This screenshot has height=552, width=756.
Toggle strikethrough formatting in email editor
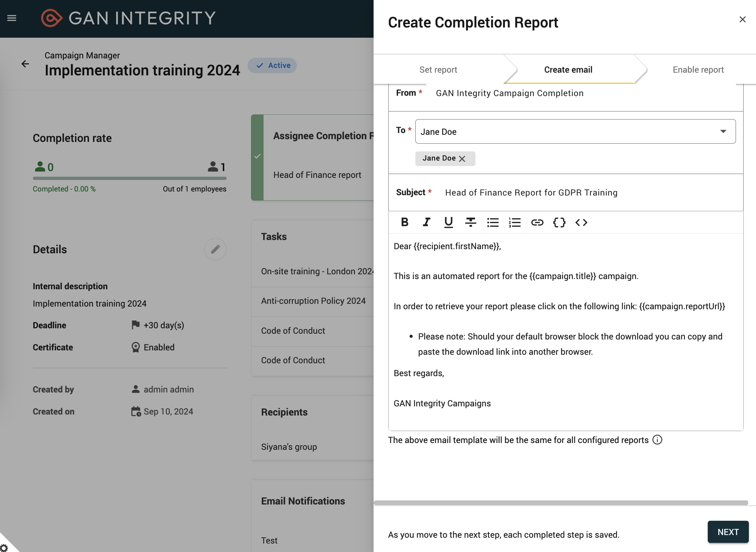point(471,222)
